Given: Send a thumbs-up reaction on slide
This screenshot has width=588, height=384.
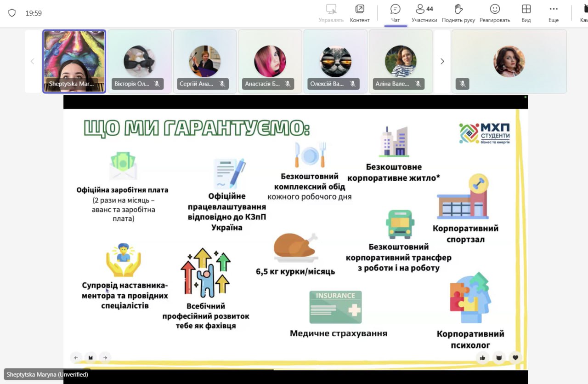Looking at the screenshot, I should pyautogui.click(x=482, y=357).
